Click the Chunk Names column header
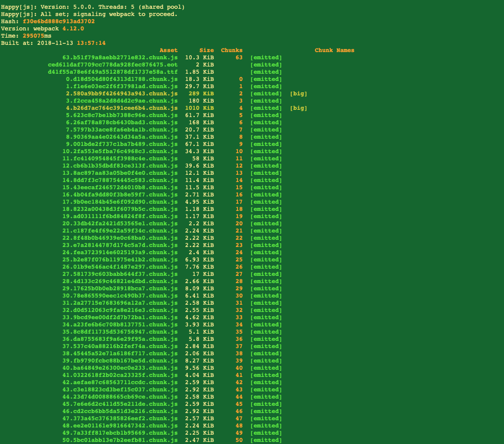 (x=334, y=51)
